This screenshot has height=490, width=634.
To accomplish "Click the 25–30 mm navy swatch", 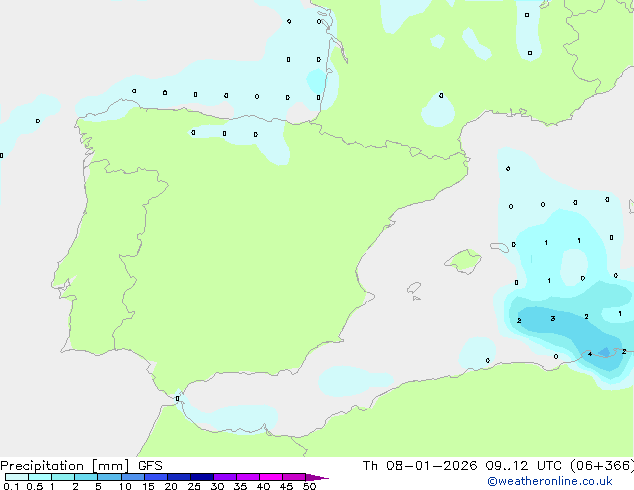I will pos(202,477).
